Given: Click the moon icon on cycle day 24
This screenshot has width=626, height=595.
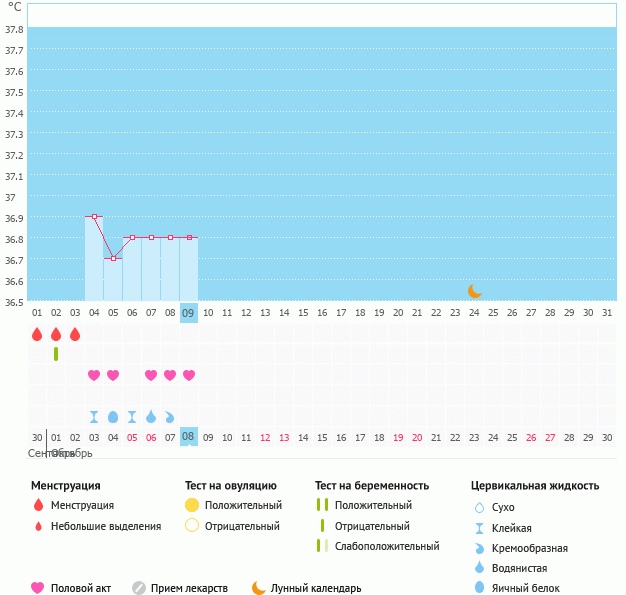Looking at the screenshot, I should pyautogui.click(x=475, y=291).
